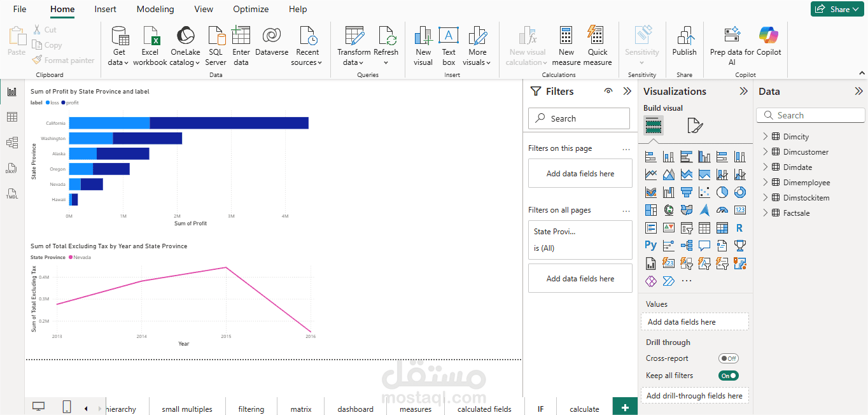The width and height of the screenshot is (868, 415).
Task: Select the Azure Maps visual
Action: point(704,209)
